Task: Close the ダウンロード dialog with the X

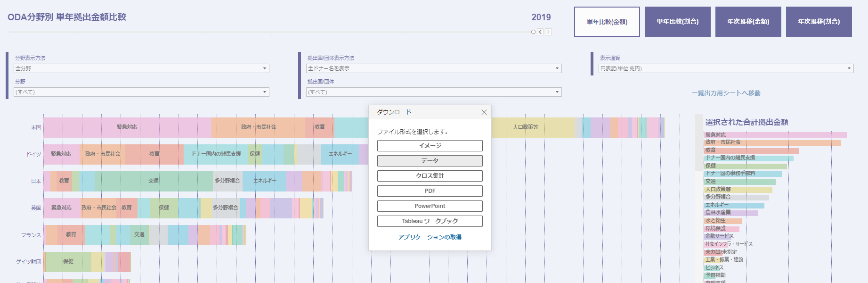Action: coord(484,112)
